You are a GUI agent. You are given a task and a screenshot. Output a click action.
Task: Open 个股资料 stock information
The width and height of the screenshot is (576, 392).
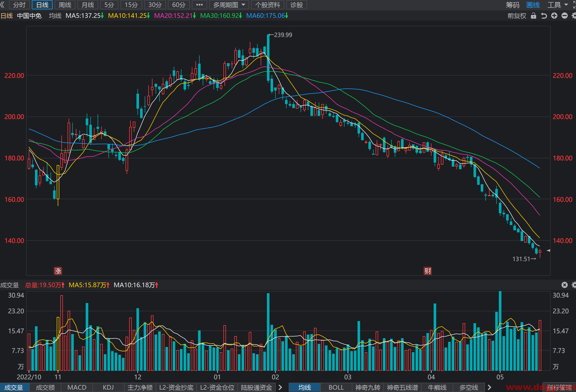[268, 5]
